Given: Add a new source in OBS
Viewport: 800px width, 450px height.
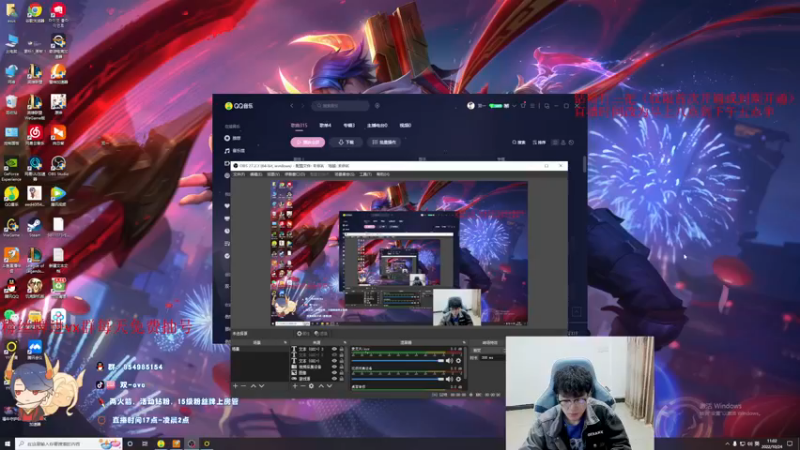Looking at the screenshot, I should click(x=295, y=386).
